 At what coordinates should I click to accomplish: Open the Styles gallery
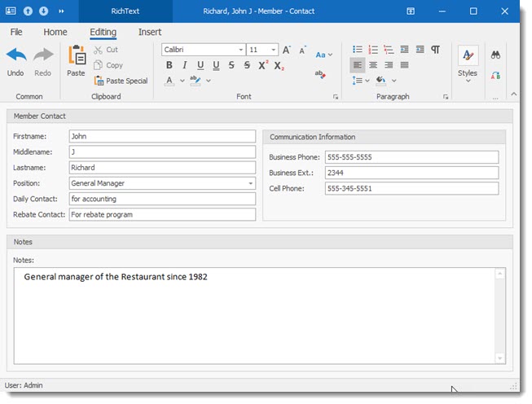coord(468,63)
